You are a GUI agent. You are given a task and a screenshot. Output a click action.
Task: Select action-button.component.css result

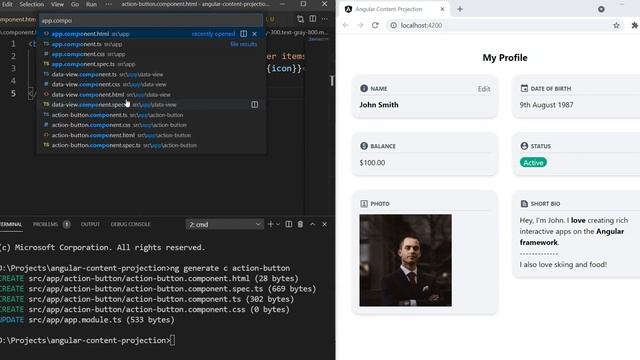click(151, 125)
